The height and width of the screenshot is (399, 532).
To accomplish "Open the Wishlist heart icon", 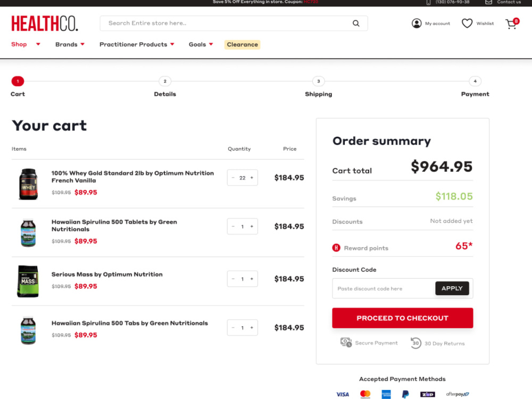I will pyautogui.click(x=467, y=23).
